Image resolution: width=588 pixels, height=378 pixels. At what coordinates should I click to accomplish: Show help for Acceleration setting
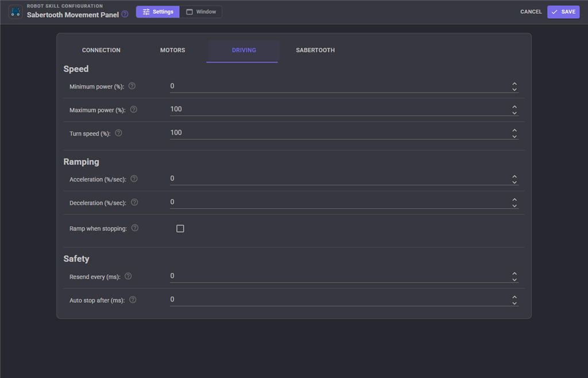[x=134, y=179]
